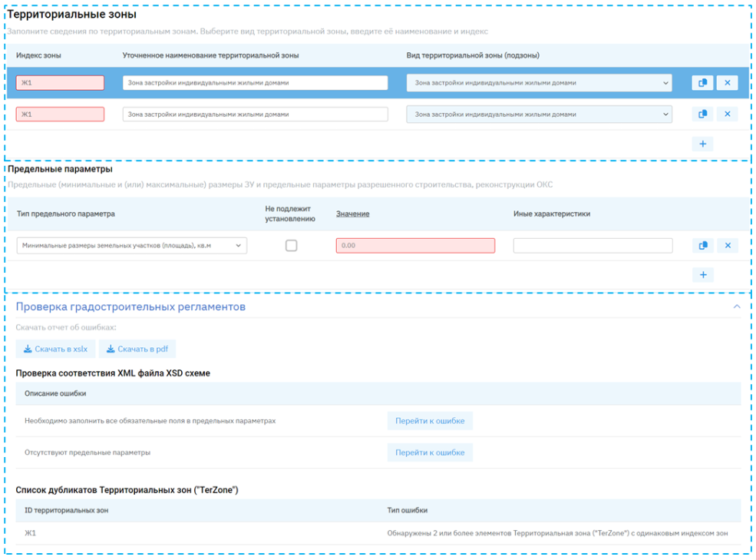The width and height of the screenshot is (756, 560).
Task: Add a new territorial zone row
Action: 702,144
